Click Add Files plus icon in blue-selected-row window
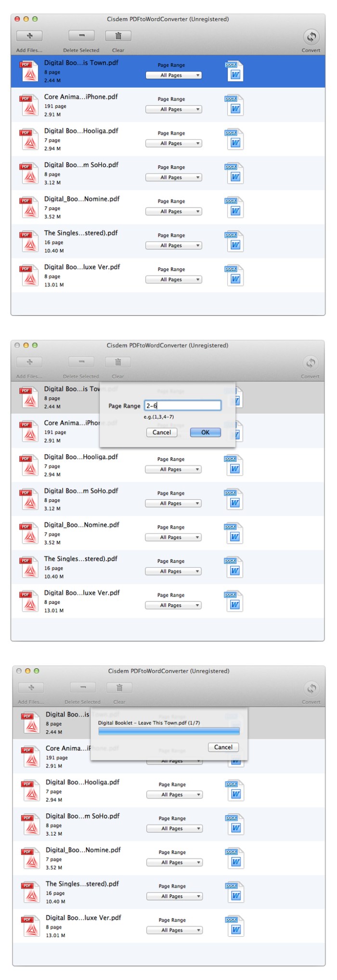 (29, 36)
